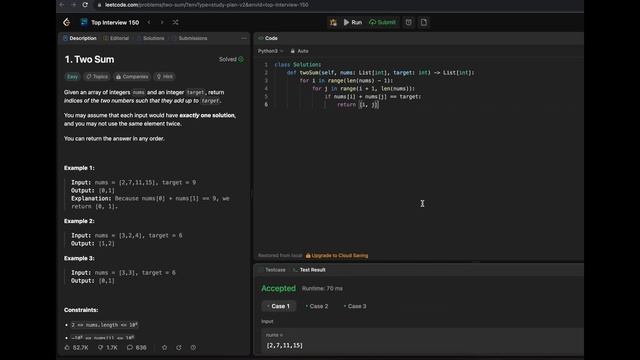Screen dimensions: 640x360
Task: Open the Python3 language dropdown
Action: pos(270,51)
